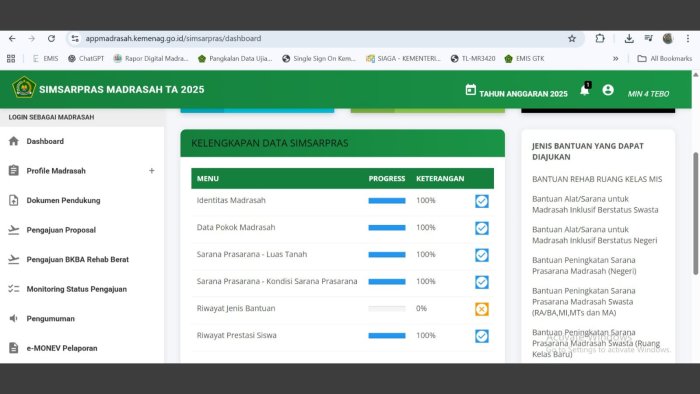
Task: Open the browser downloads icon
Action: 629,38
